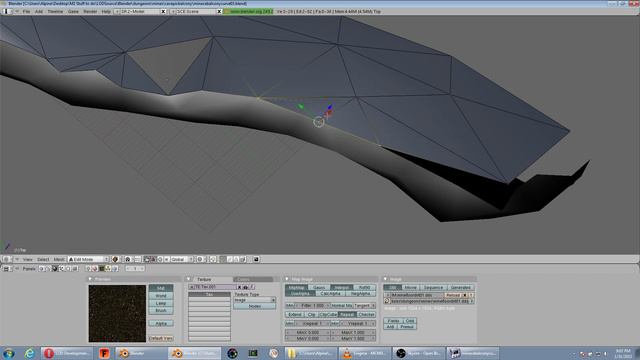Open the SR:2-Model screen layout dropdown

click(x=117, y=11)
